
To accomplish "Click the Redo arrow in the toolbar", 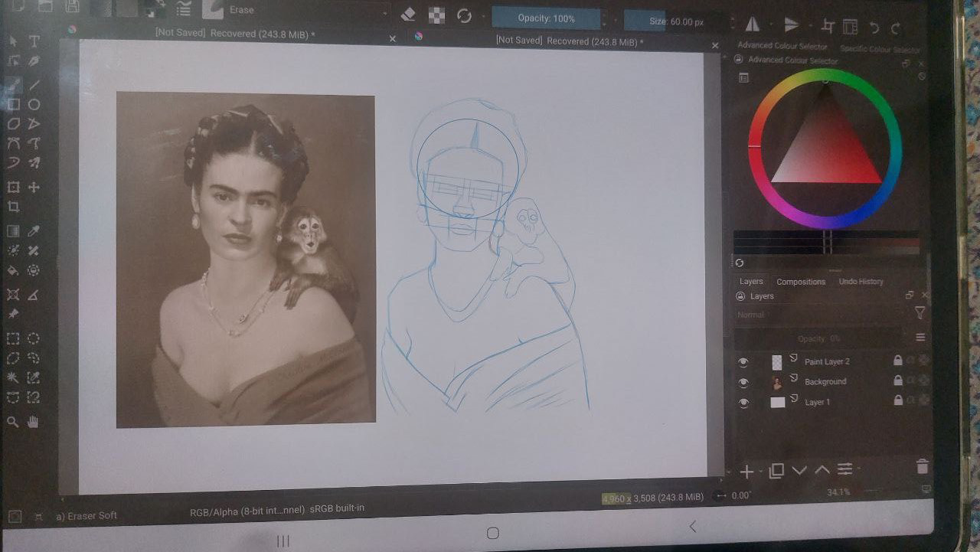I will (x=896, y=28).
